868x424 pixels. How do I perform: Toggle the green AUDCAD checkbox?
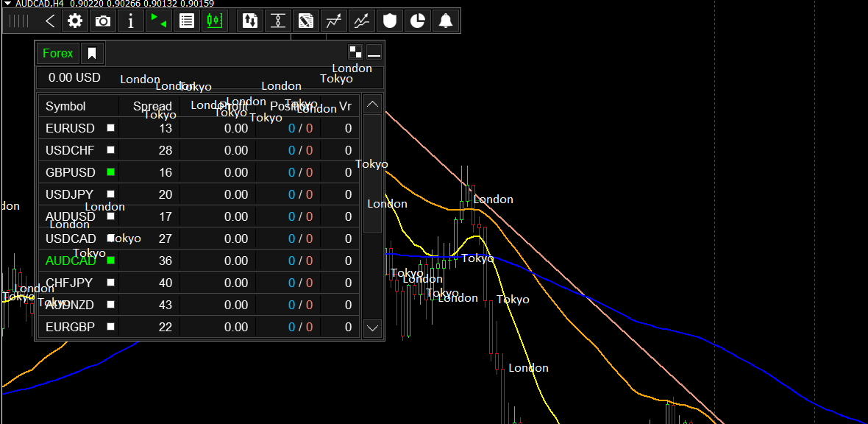[x=111, y=260]
